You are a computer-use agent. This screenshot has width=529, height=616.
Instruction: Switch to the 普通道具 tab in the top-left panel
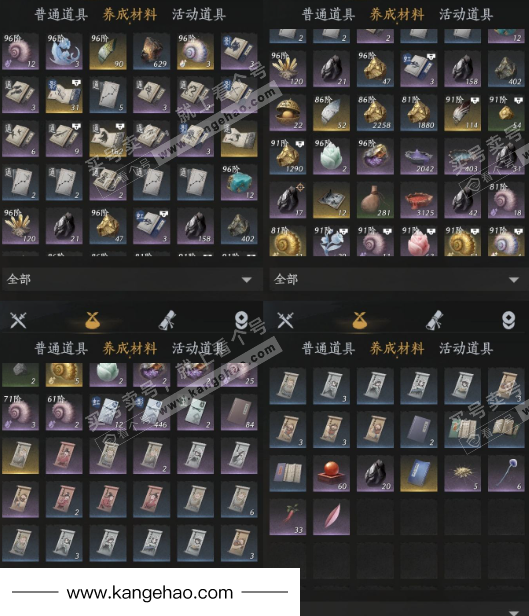click(61, 15)
